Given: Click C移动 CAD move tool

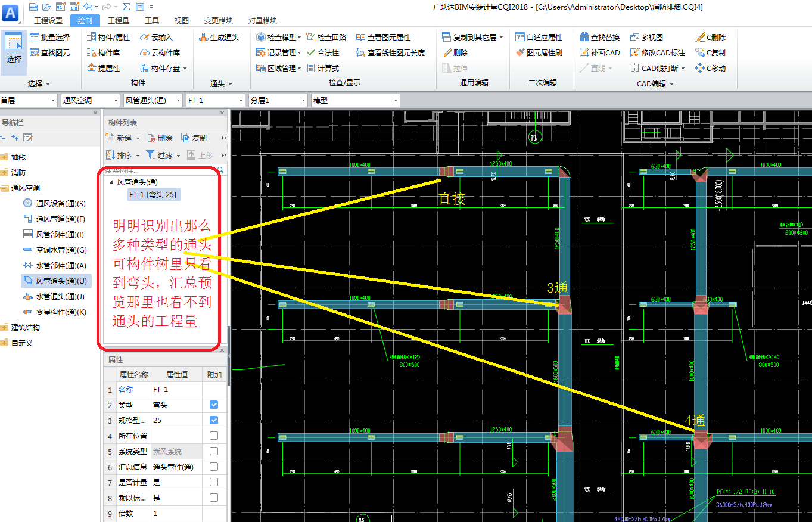Looking at the screenshot, I should [x=711, y=68].
